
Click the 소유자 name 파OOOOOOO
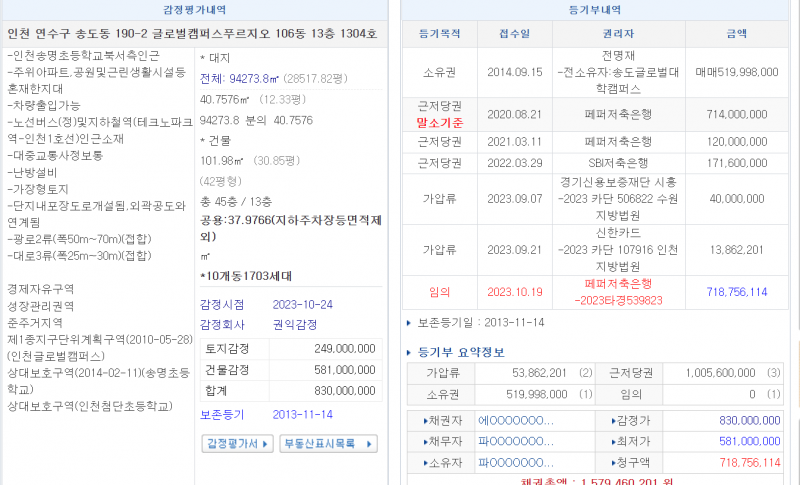pyautogui.click(x=515, y=462)
